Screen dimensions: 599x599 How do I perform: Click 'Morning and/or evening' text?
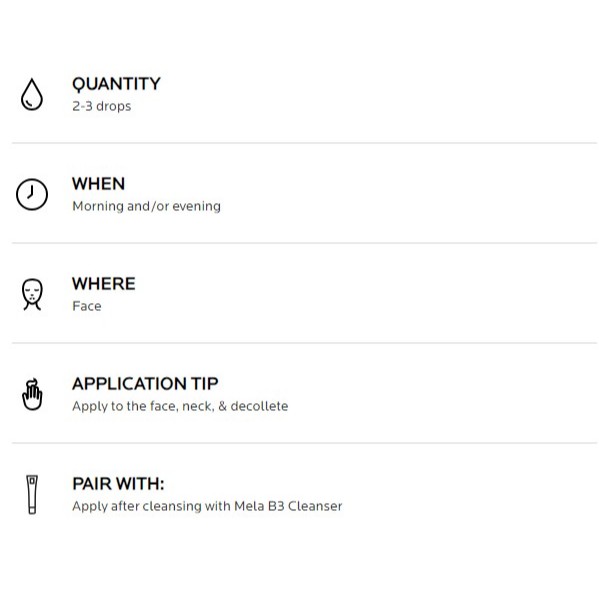click(147, 206)
